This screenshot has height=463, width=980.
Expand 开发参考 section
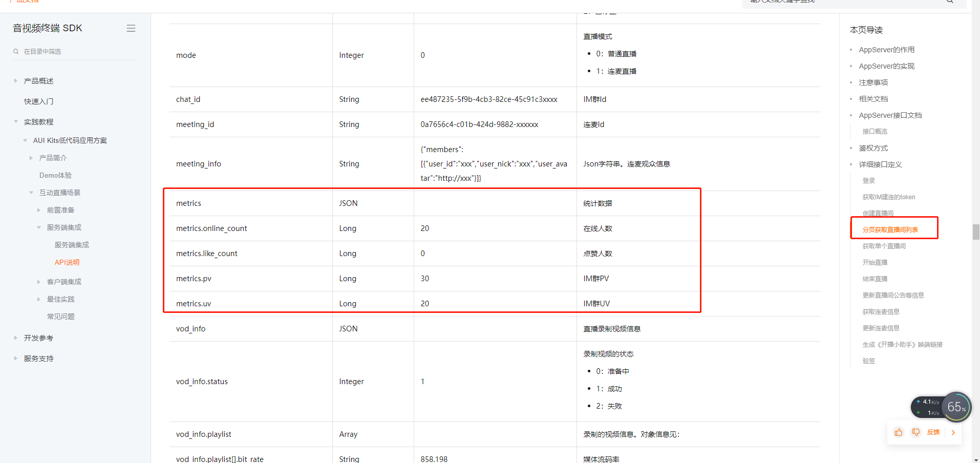(x=16, y=338)
